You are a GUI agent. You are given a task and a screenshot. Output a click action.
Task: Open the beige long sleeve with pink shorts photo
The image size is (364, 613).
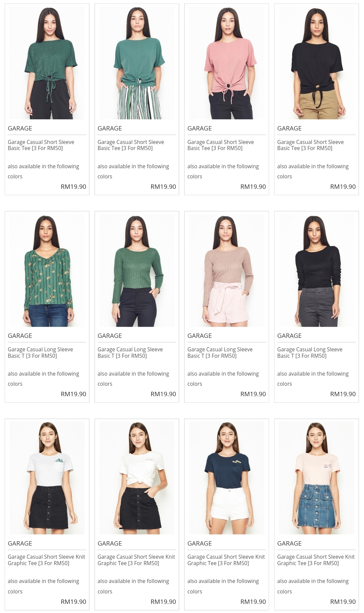point(226,270)
